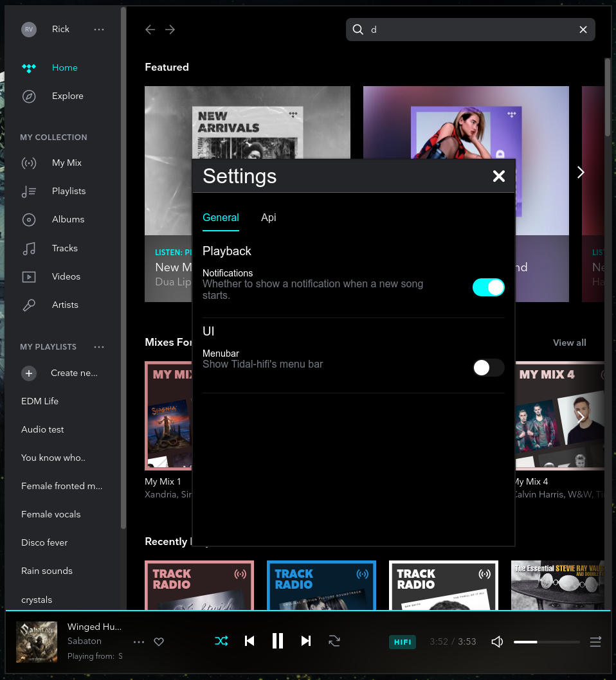Viewport: 616px width, 680px height.
Task: Enable the Menubar toggle
Action: click(488, 368)
